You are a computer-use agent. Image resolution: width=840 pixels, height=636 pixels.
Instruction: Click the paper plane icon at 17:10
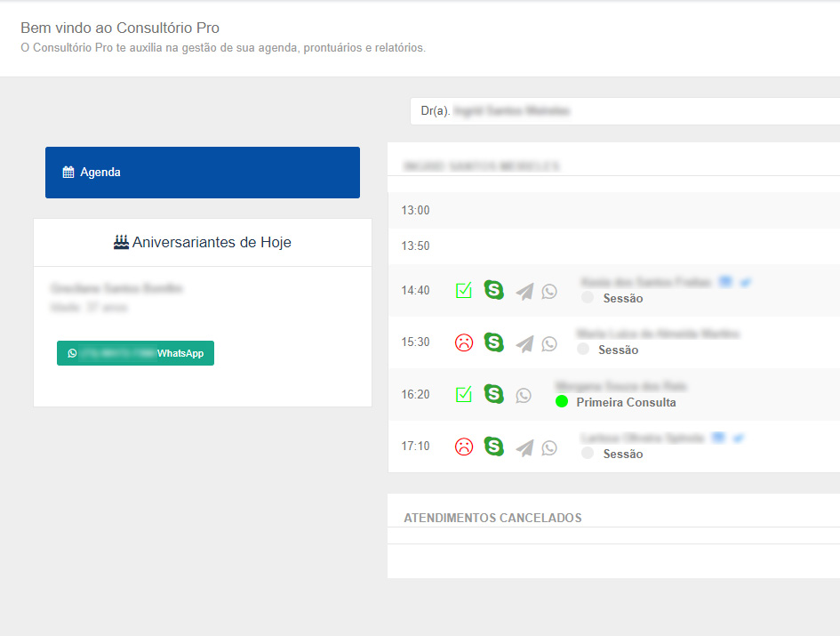524,447
